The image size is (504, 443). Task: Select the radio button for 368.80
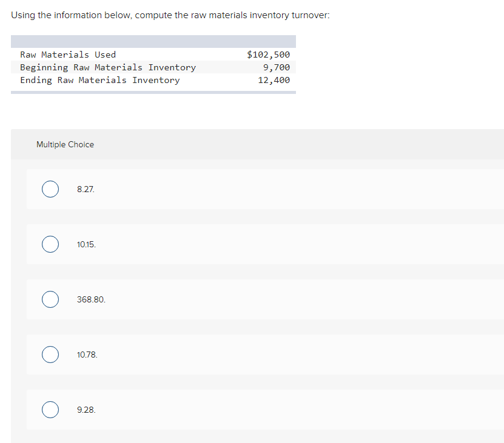coord(50,299)
